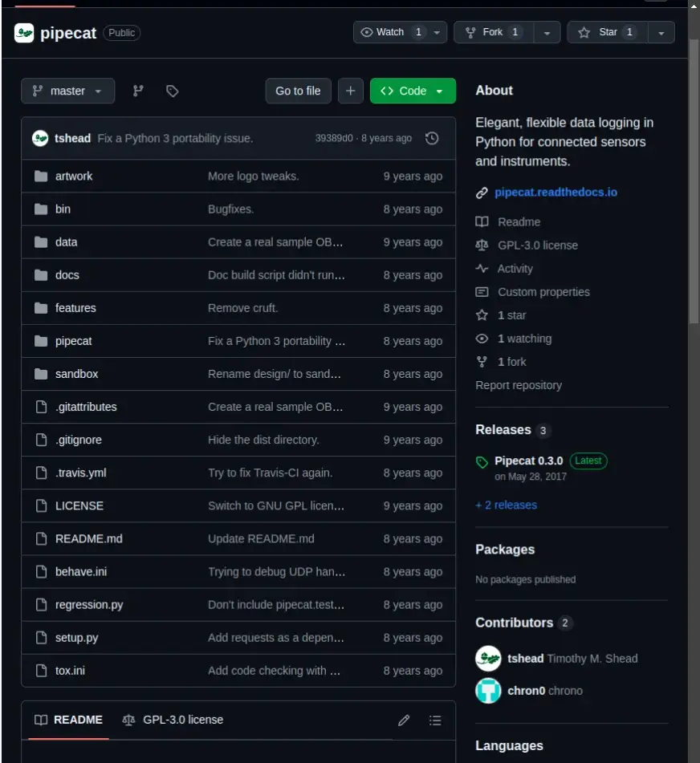This screenshot has height=763, width=700.
Task: Click the plus add-file button
Action: 351,91
